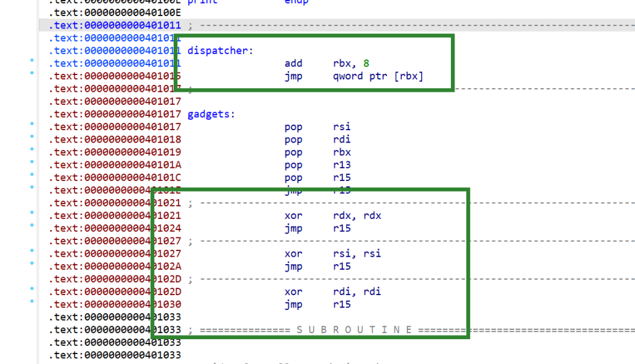This screenshot has height=364, width=635.
Task: Click the 'add' mnemonic in the dispatcher
Action: pos(293,63)
